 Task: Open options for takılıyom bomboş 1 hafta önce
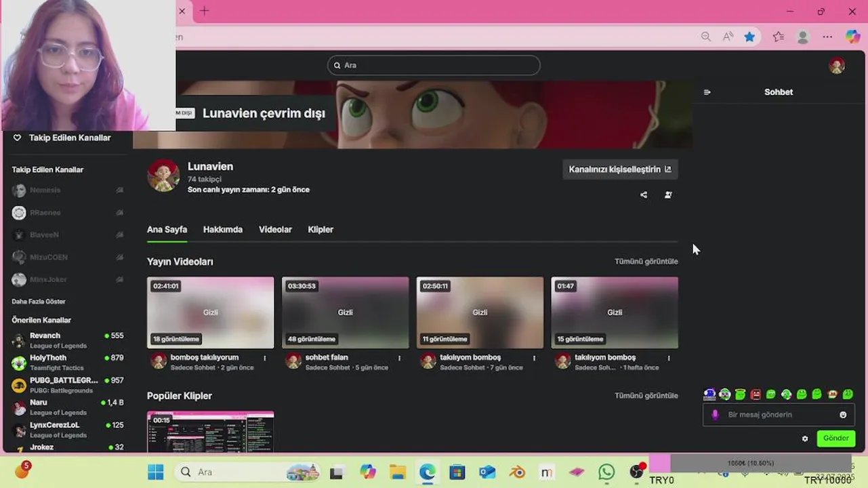[x=669, y=358]
